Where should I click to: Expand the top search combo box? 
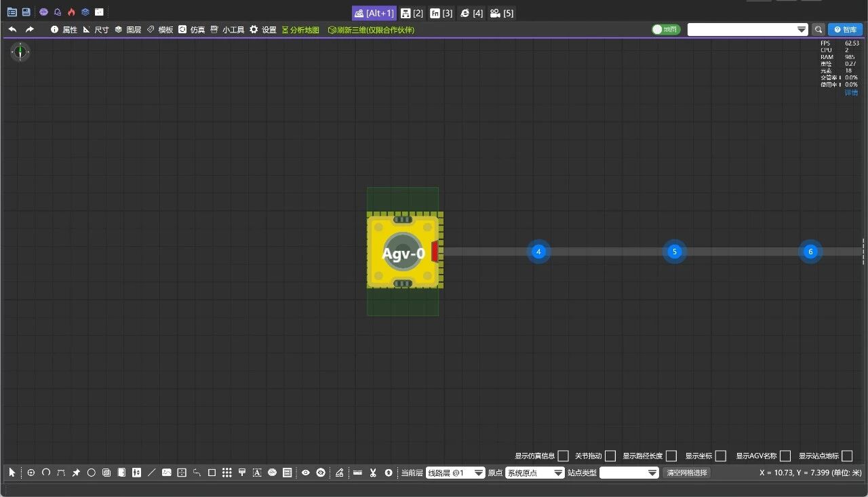point(748,30)
